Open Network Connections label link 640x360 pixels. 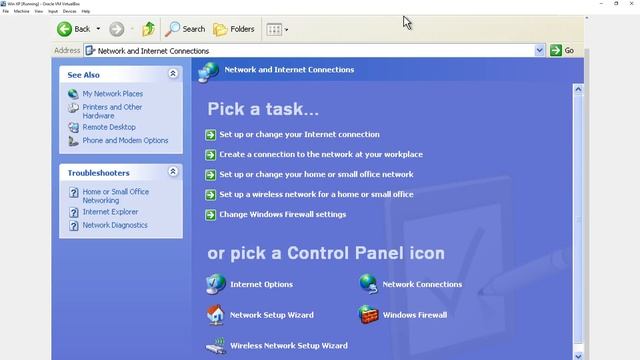(422, 284)
